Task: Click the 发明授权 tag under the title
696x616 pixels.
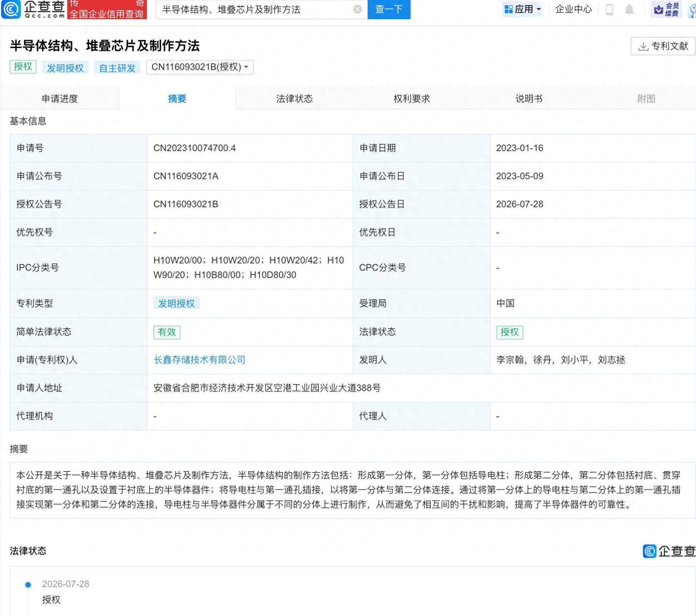Action: 65,68
